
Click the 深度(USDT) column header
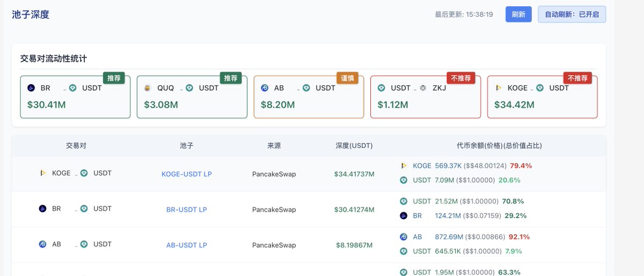click(x=354, y=146)
